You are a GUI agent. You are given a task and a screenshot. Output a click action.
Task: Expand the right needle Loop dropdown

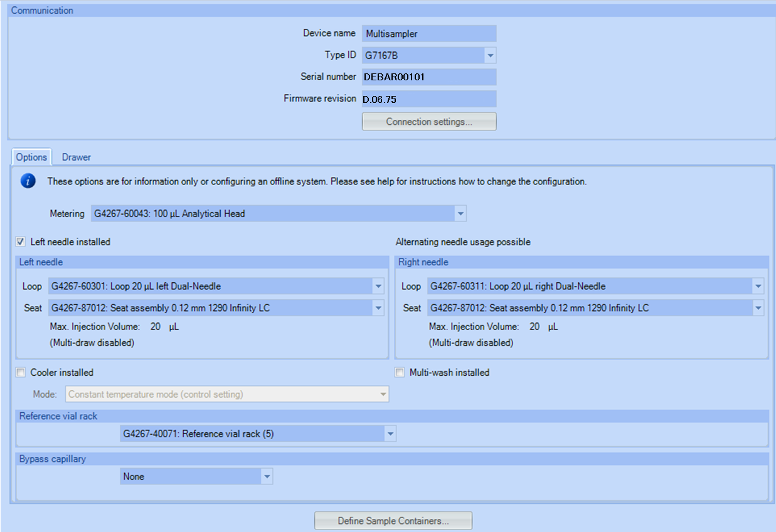click(x=758, y=286)
